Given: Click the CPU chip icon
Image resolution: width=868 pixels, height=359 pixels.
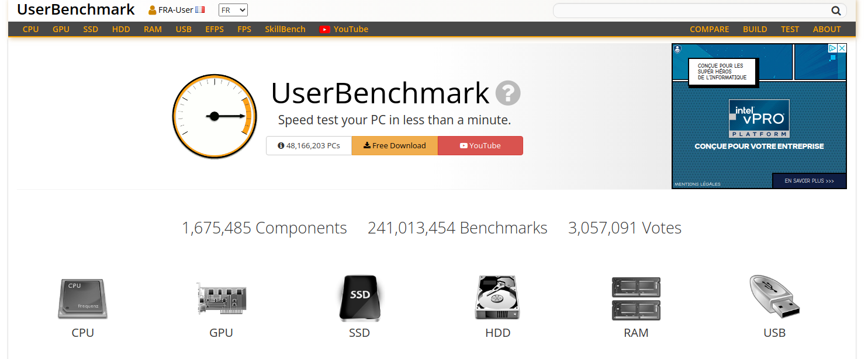Looking at the screenshot, I should click(x=82, y=299).
